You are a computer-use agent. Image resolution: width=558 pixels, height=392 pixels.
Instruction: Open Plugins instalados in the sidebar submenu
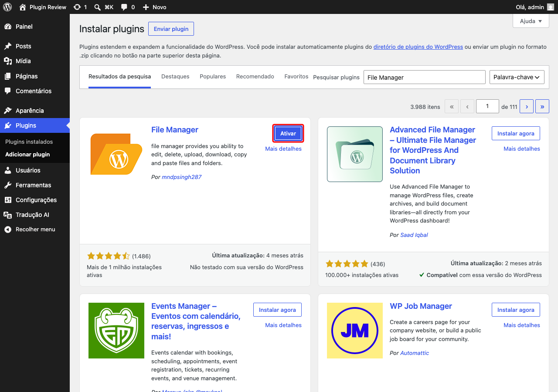point(29,142)
